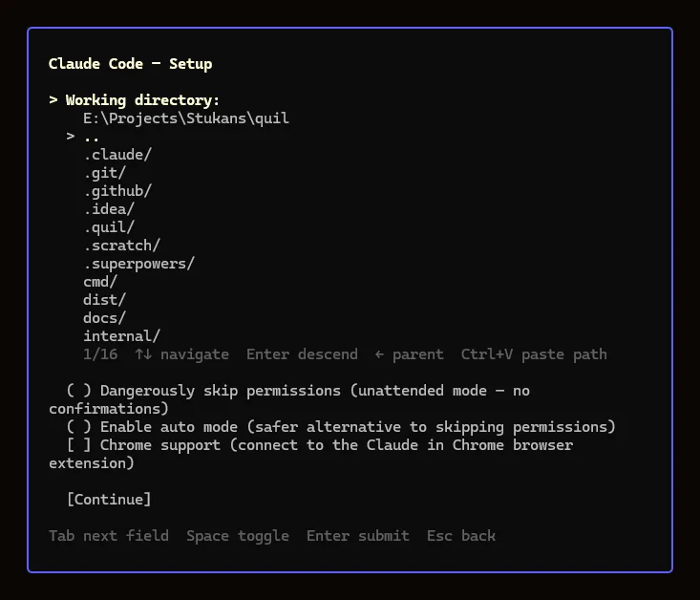Open the dist/ folder
The width and height of the screenshot is (700, 600).
[104, 300]
